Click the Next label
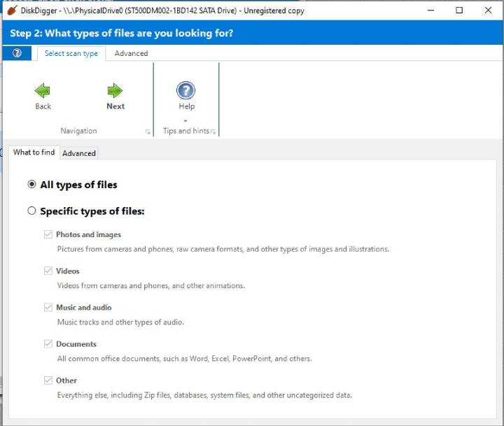 click(115, 106)
